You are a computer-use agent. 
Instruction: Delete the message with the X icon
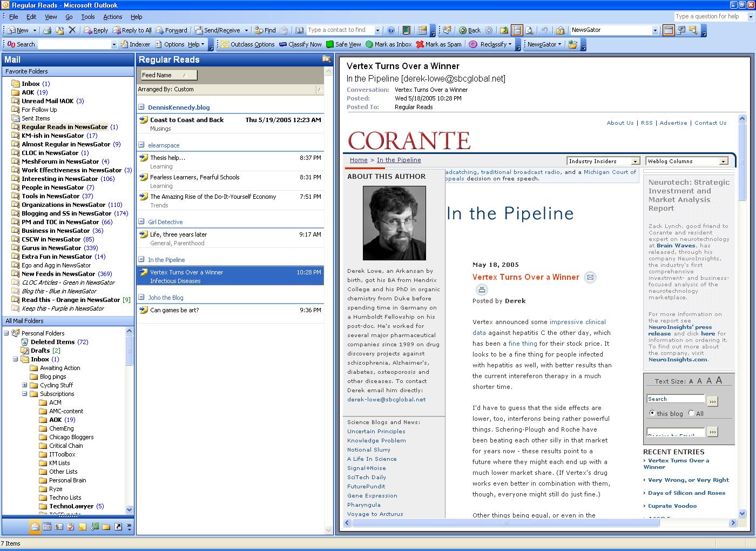click(72, 30)
